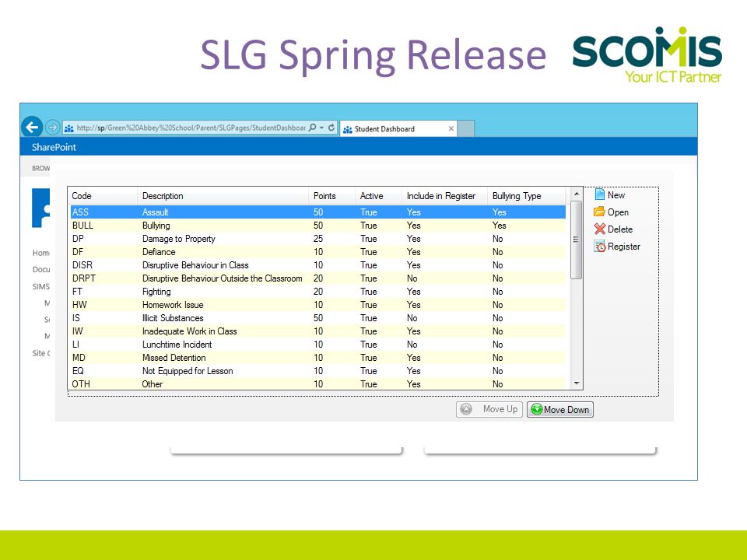Select the Homework Issue row
Screen dimensions: 747x560
317,305
